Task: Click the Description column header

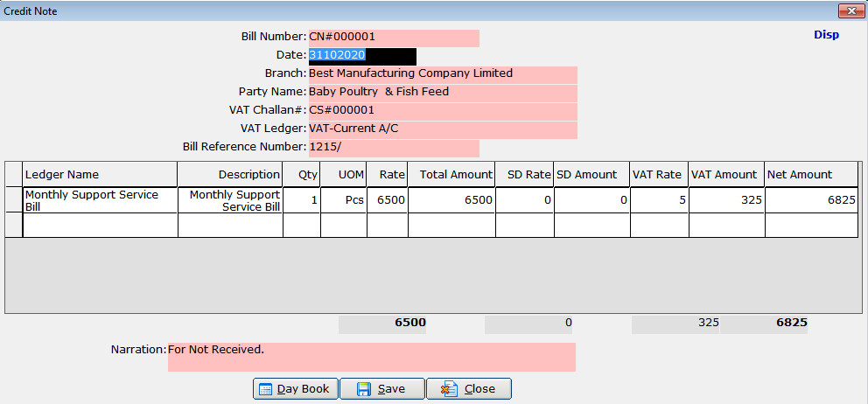Action: coord(230,175)
